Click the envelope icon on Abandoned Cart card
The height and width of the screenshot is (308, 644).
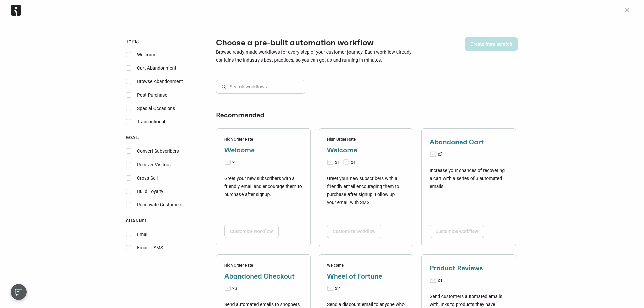433,154
